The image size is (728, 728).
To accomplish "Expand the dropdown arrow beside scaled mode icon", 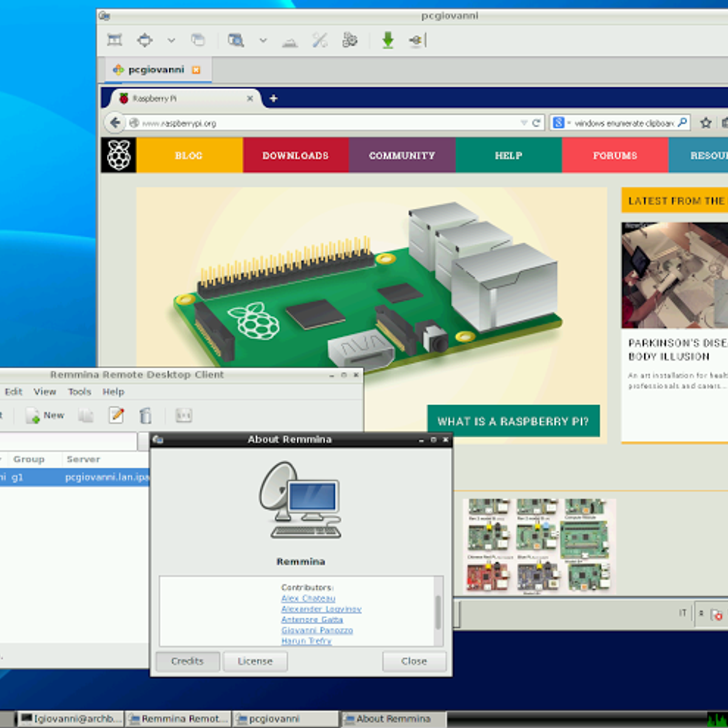I will tap(263, 41).
